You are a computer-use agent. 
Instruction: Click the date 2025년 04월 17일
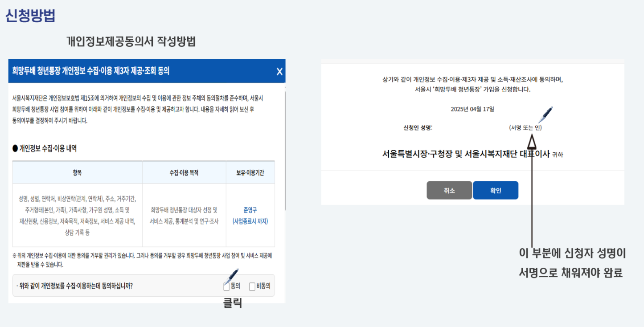[x=472, y=109]
